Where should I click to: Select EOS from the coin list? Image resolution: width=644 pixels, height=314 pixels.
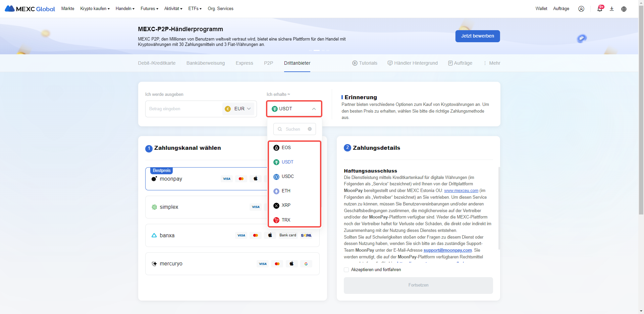tap(286, 148)
